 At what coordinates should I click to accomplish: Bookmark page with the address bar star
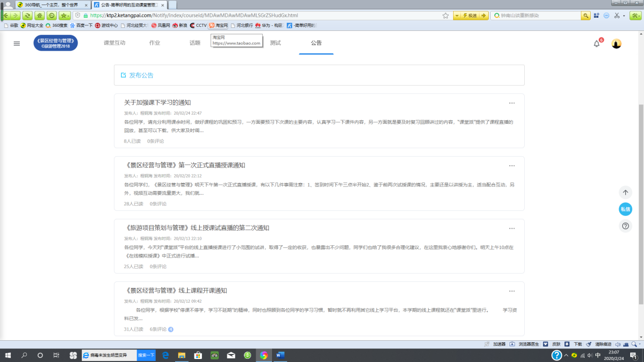(x=446, y=16)
